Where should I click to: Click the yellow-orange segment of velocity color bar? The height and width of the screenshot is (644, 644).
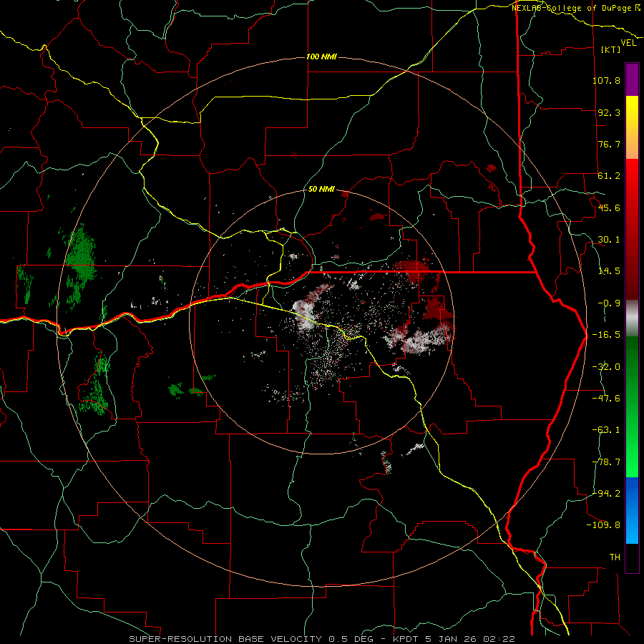[x=632, y=127]
